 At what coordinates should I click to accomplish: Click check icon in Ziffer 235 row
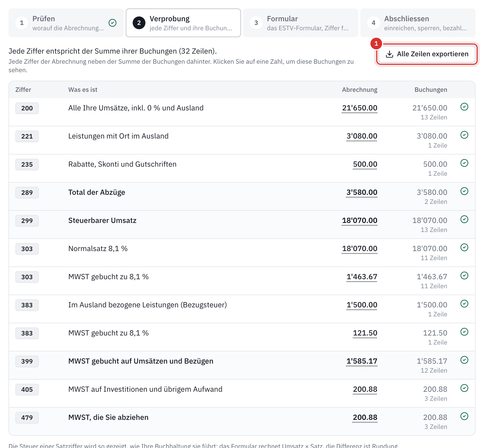coord(464,163)
